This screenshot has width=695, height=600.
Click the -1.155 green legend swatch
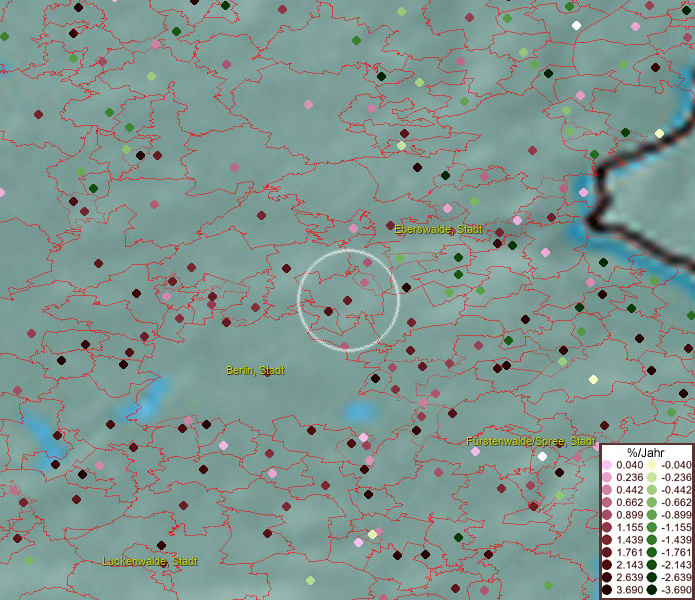(651, 528)
